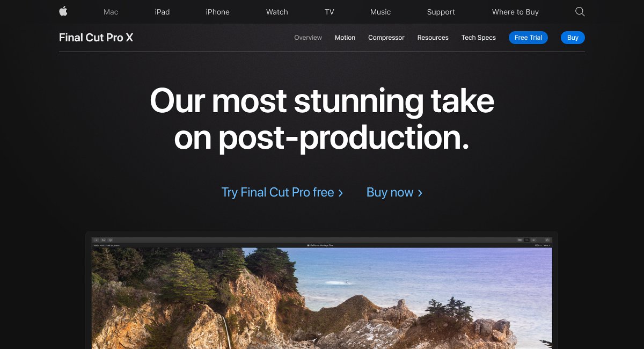The image size is (644, 349).
Task: Follow the Buy now link
Action: [394, 192]
